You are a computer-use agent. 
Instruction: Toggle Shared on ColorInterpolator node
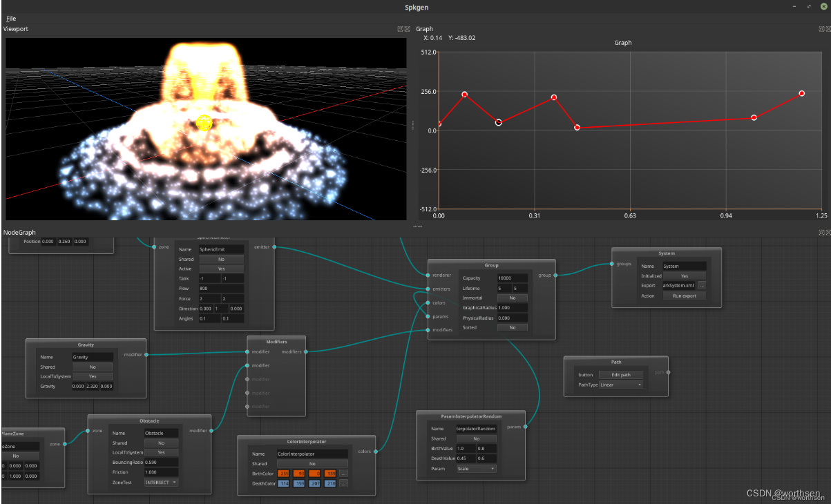[312, 464]
